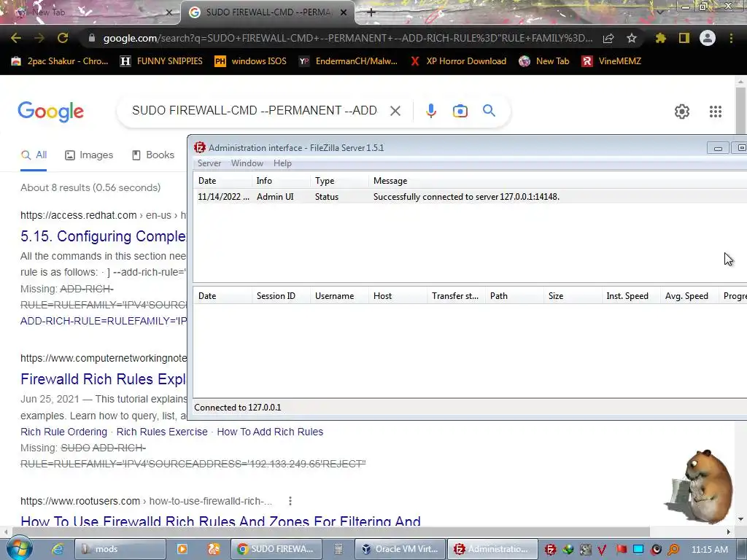Click the orange magnifier tray icon
747x560 pixels.
[673, 550]
